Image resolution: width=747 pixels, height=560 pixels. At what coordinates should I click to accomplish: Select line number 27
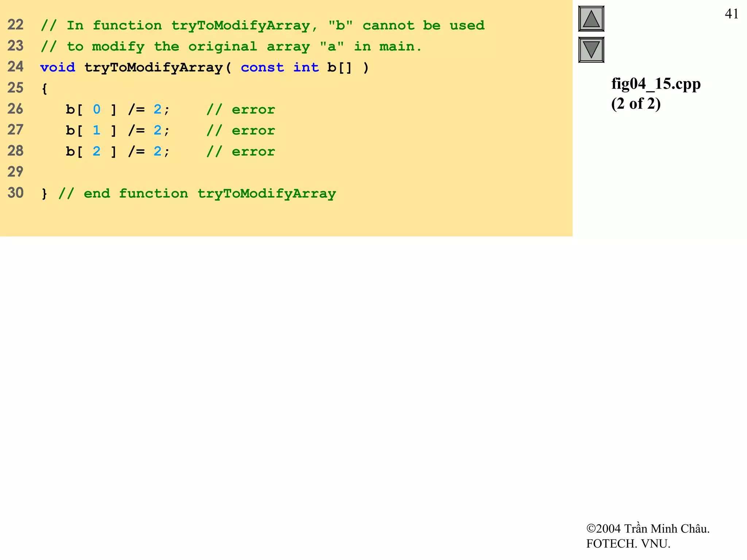pos(15,130)
